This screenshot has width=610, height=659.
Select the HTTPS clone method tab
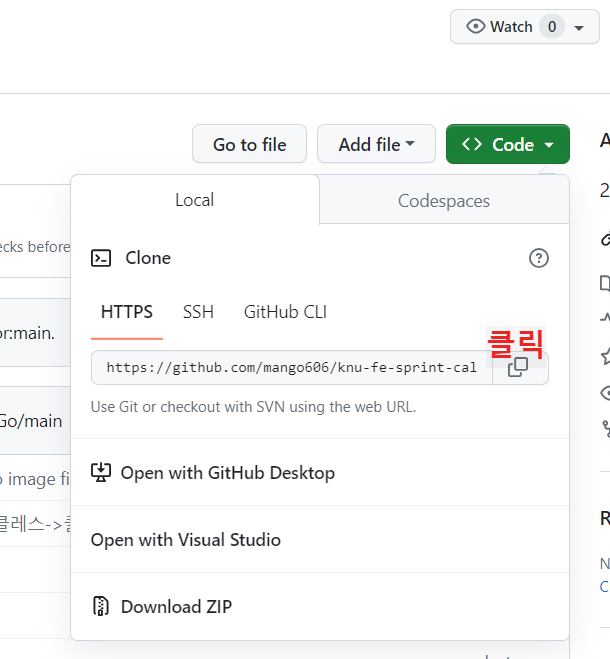[x=127, y=312]
